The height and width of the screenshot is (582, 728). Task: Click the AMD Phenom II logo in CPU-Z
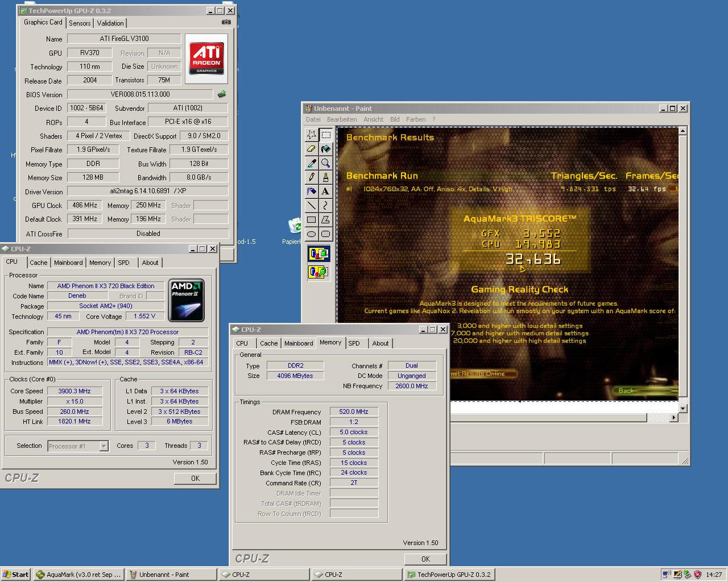pyautogui.click(x=187, y=300)
